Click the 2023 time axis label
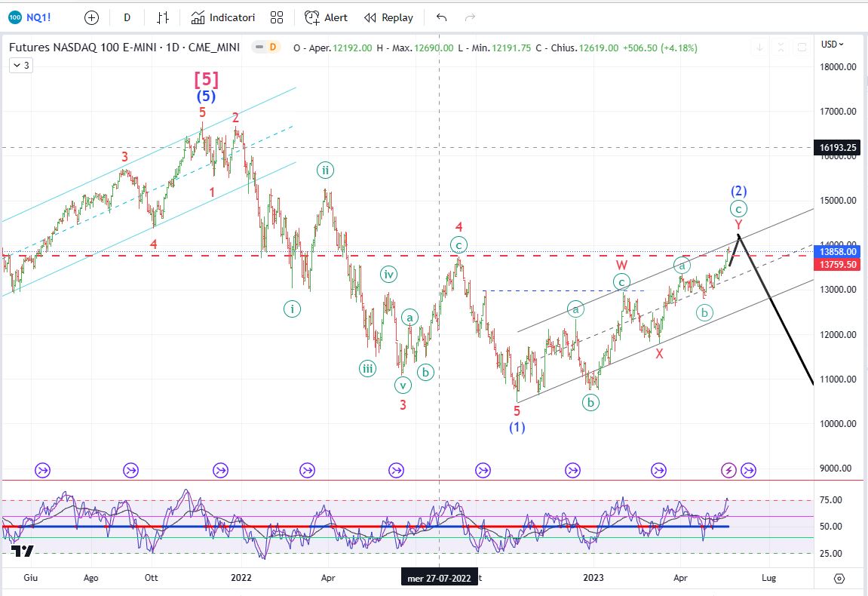The height and width of the screenshot is (596, 868). click(593, 578)
